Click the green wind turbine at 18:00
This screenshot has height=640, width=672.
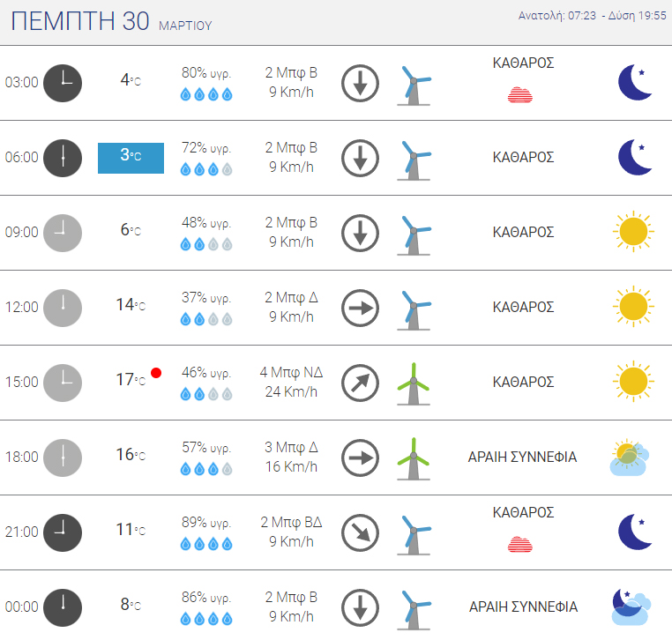pyautogui.click(x=414, y=458)
